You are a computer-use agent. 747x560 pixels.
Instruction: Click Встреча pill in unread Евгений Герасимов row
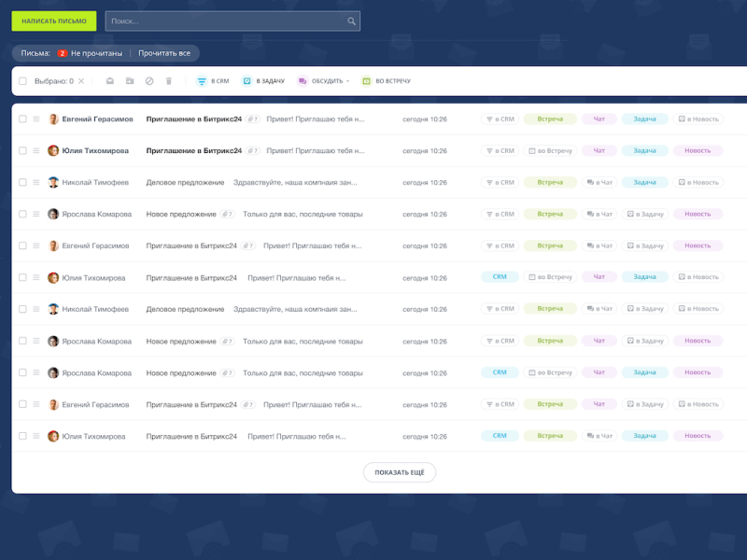550,119
